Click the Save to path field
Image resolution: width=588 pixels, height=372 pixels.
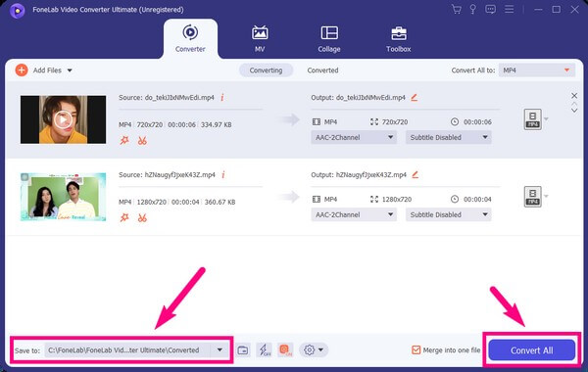pyautogui.click(x=127, y=350)
